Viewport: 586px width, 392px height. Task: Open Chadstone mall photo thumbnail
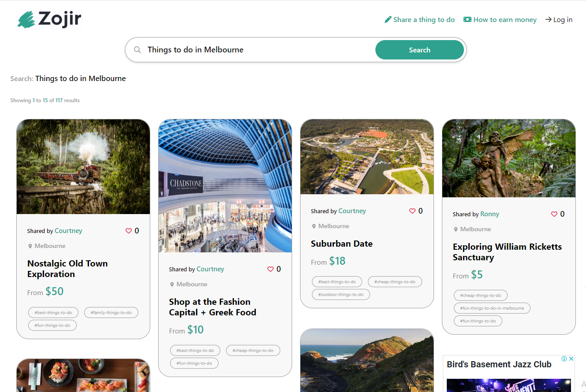click(225, 186)
